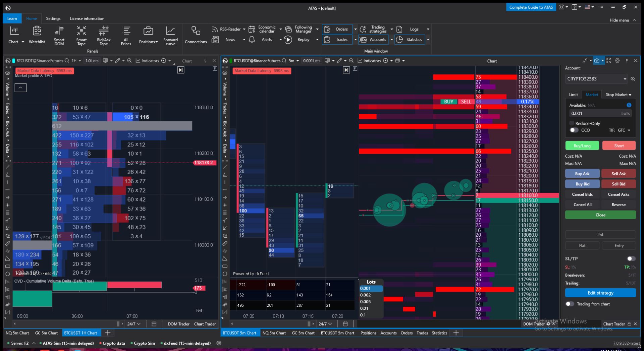
Task: Jump to last bar in 5m chart
Action: pos(346,70)
